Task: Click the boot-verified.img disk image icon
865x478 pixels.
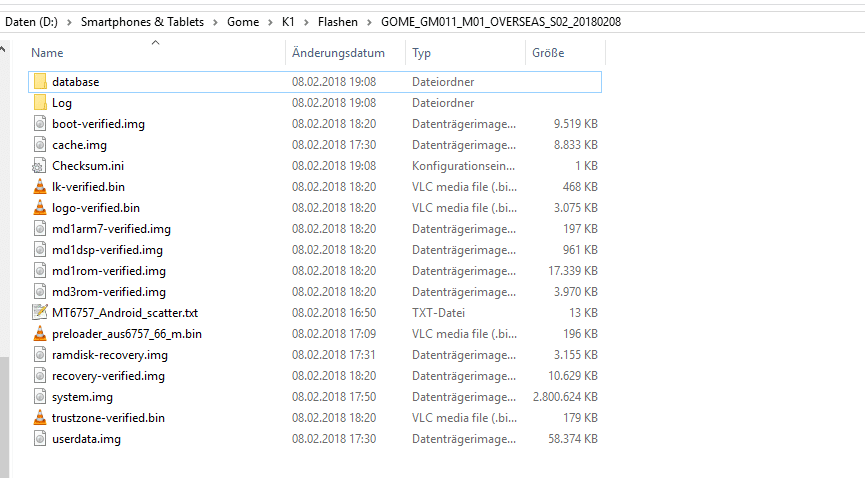Action: (x=40, y=124)
